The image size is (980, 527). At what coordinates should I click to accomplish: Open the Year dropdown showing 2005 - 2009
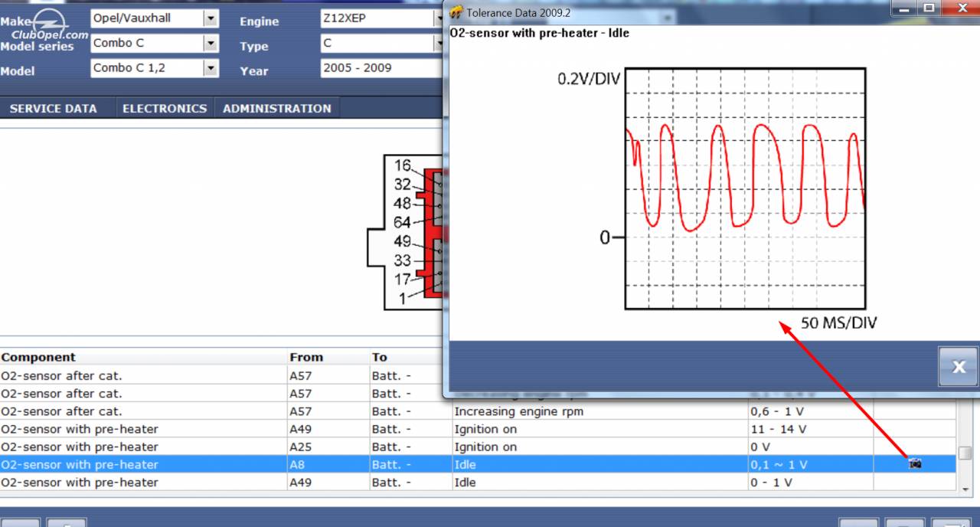click(x=381, y=68)
